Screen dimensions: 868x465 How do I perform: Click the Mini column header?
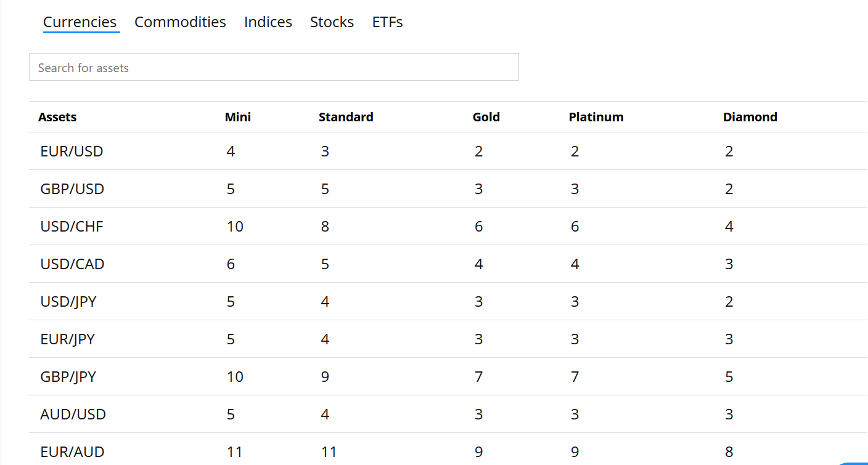point(238,117)
